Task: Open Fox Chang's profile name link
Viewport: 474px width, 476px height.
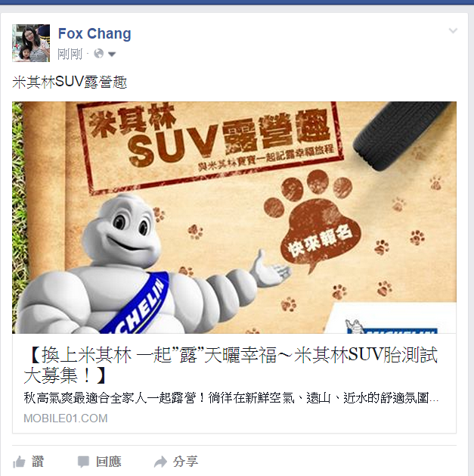Action: click(94, 33)
